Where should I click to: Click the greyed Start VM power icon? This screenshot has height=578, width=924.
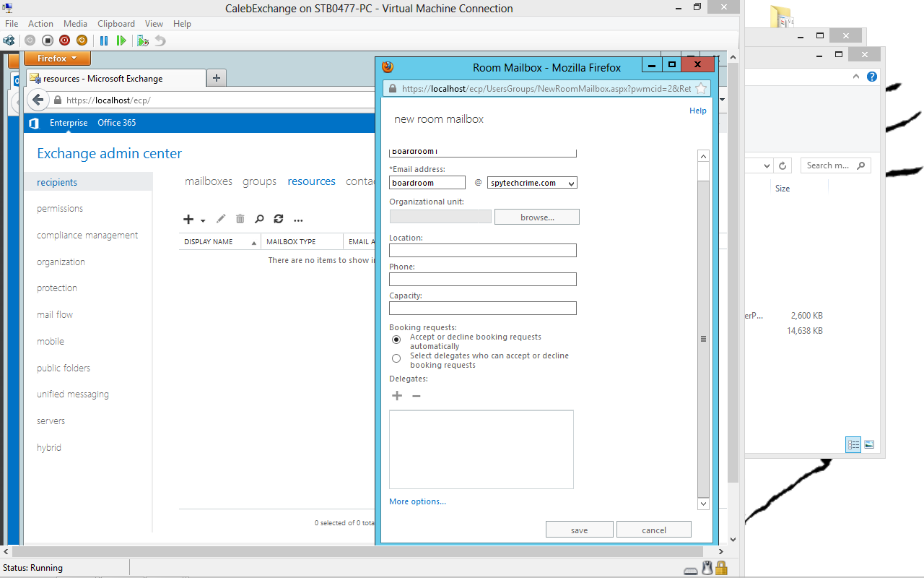(30, 40)
